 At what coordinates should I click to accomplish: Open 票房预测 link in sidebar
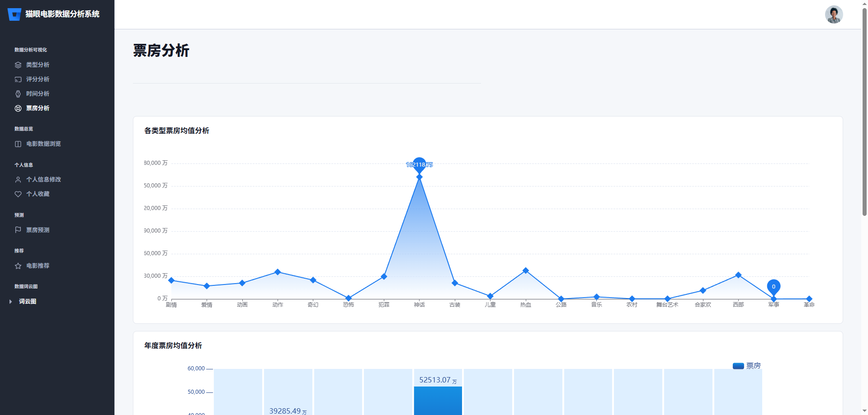click(38, 230)
